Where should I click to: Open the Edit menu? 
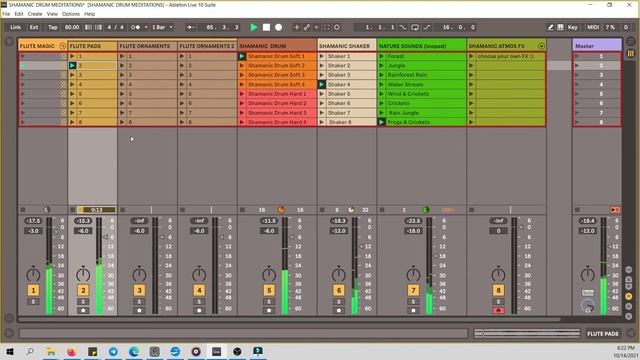click(19, 14)
